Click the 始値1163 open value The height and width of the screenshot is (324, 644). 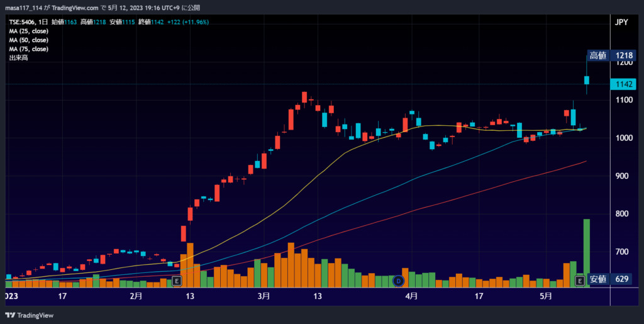click(64, 22)
